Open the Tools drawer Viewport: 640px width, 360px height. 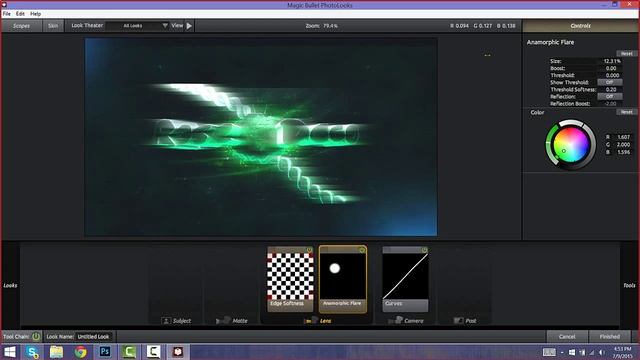point(629,285)
